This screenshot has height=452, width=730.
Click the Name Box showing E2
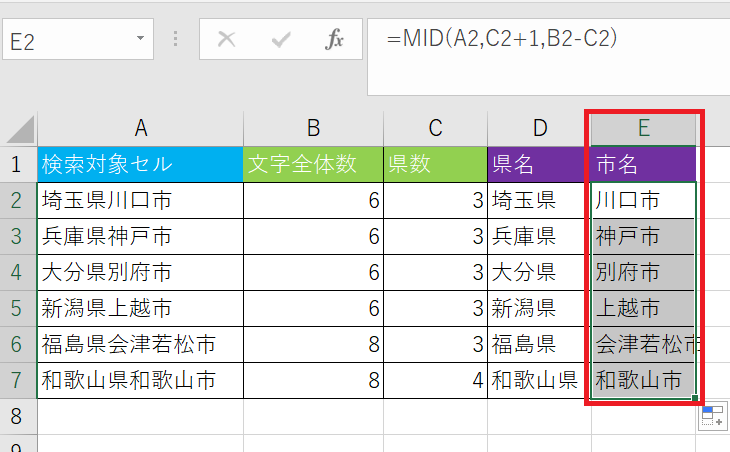78,39
